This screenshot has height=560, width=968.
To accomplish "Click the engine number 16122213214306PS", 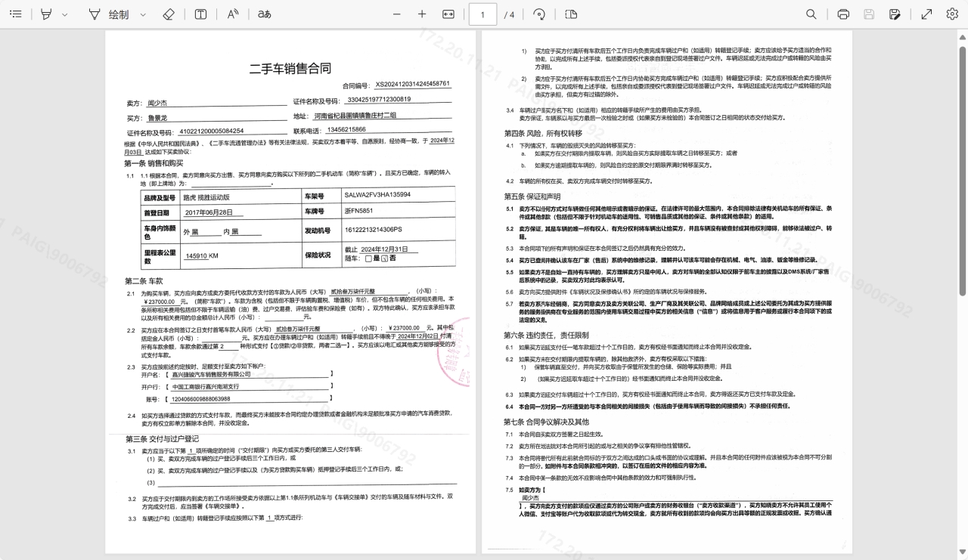I will click(374, 230).
